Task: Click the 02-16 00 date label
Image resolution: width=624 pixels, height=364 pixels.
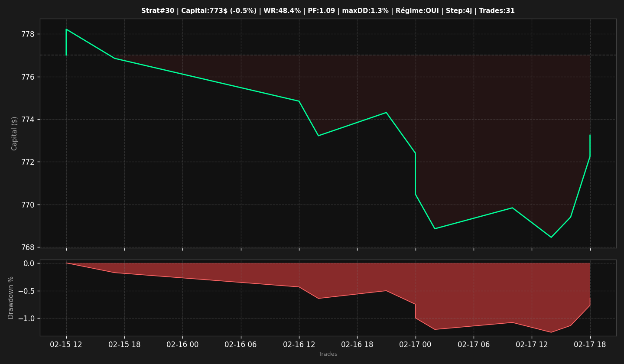Action: pyautogui.click(x=182, y=345)
